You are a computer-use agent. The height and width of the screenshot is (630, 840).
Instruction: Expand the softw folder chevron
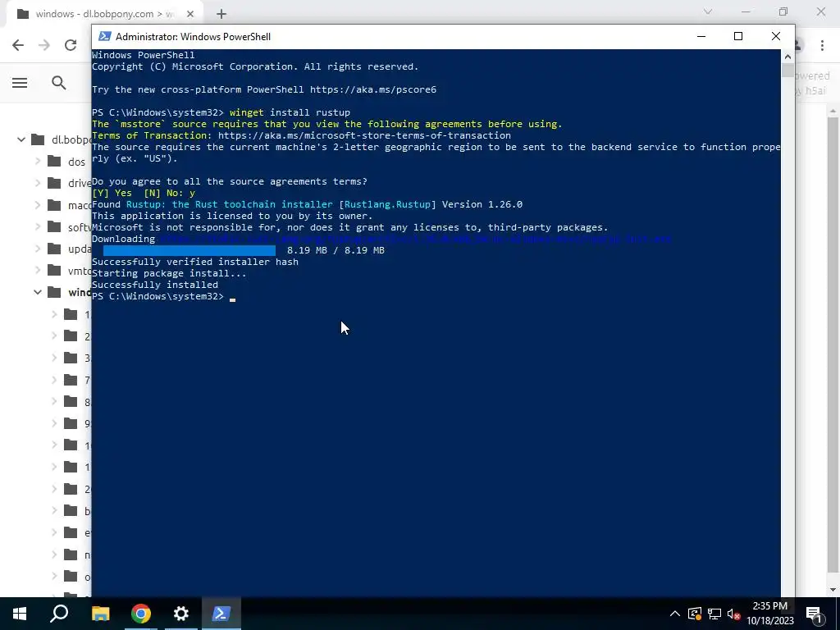point(38,226)
